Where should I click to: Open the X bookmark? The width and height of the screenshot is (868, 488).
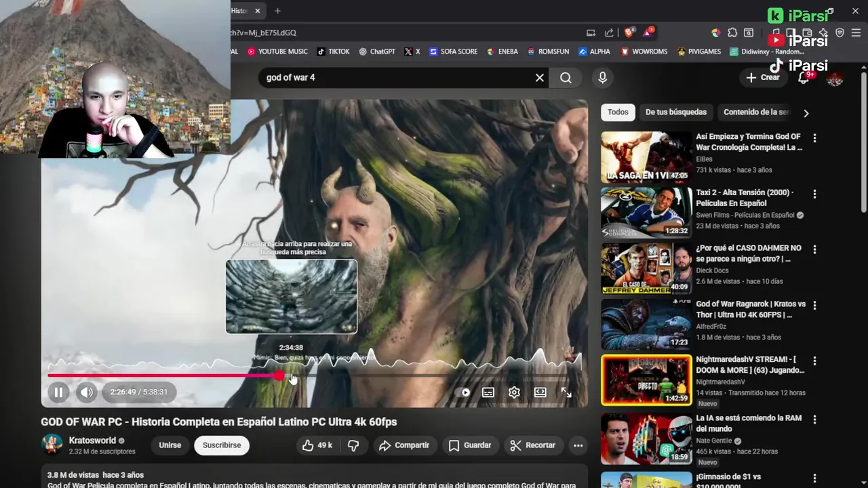412,52
